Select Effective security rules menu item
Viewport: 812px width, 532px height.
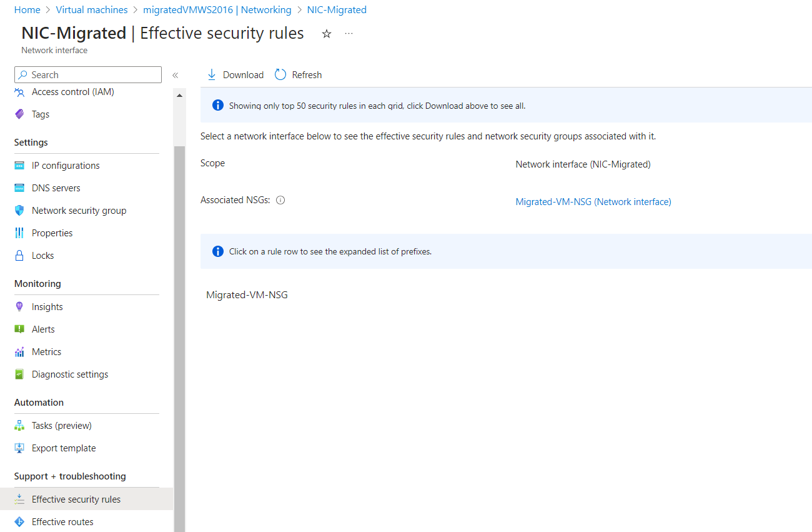[87, 499]
